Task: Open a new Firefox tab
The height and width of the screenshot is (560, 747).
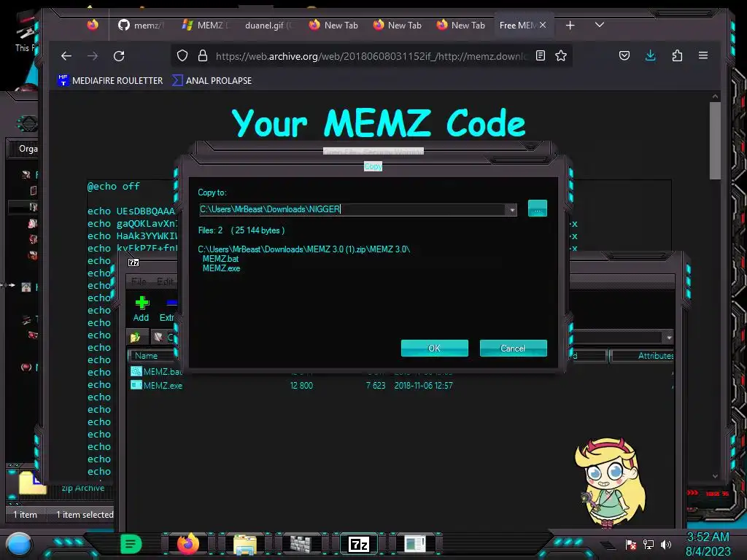Action: tap(570, 26)
